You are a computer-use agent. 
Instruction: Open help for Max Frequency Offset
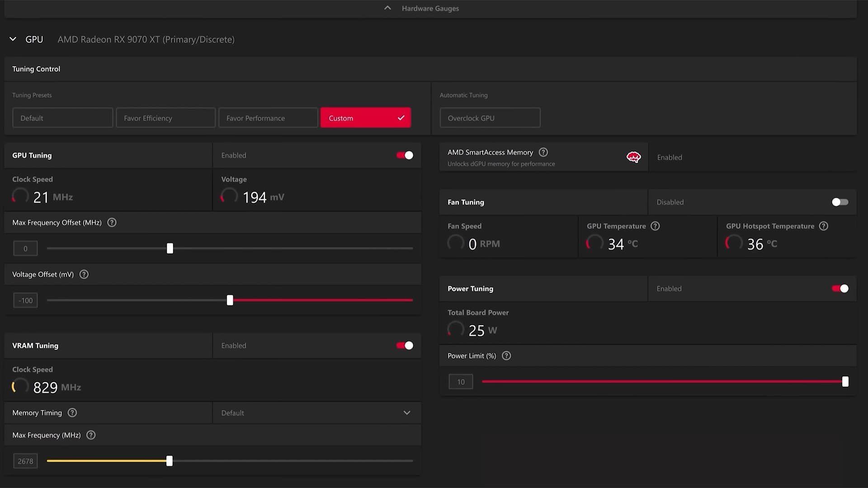(112, 222)
